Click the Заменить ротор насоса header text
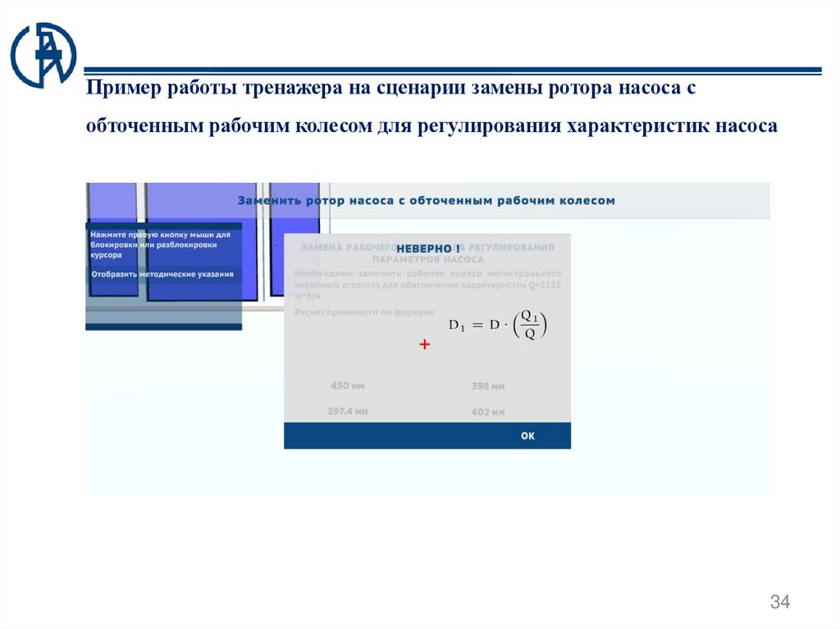The height and width of the screenshot is (629, 840). point(427,200)
